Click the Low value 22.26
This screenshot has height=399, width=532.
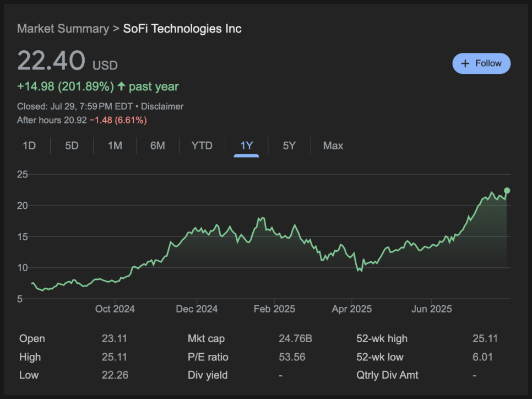point(115,375)
